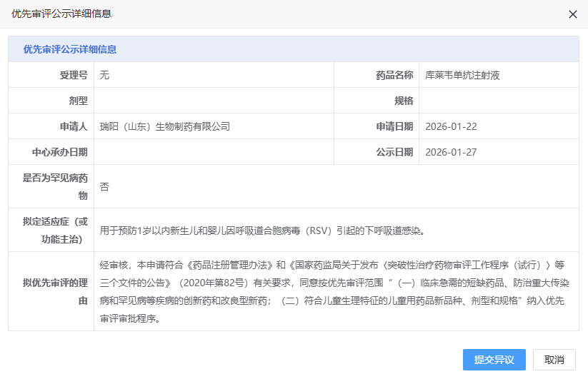Image resolution: width=588 pixels, height=379 pixels.
Task: Click the dialog title bar text
Action: coord(61,14)
